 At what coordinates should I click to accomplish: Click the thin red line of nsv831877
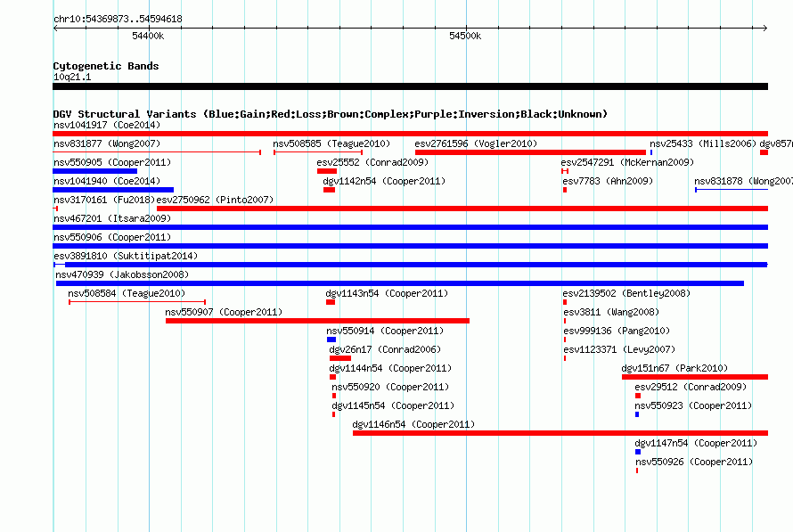click(157, 152)
